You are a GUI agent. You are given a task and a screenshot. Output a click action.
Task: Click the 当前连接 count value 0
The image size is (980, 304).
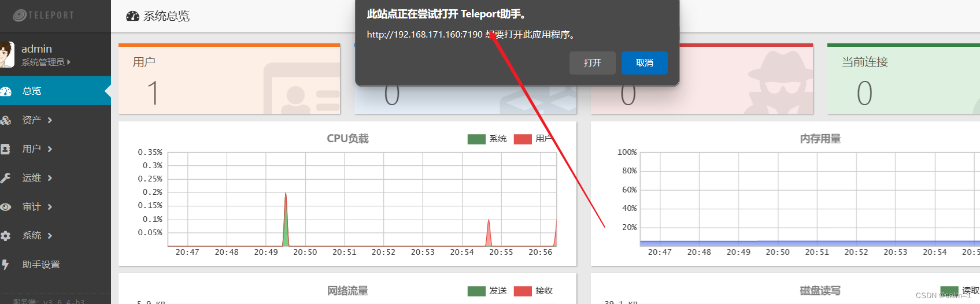coord(864,93)
